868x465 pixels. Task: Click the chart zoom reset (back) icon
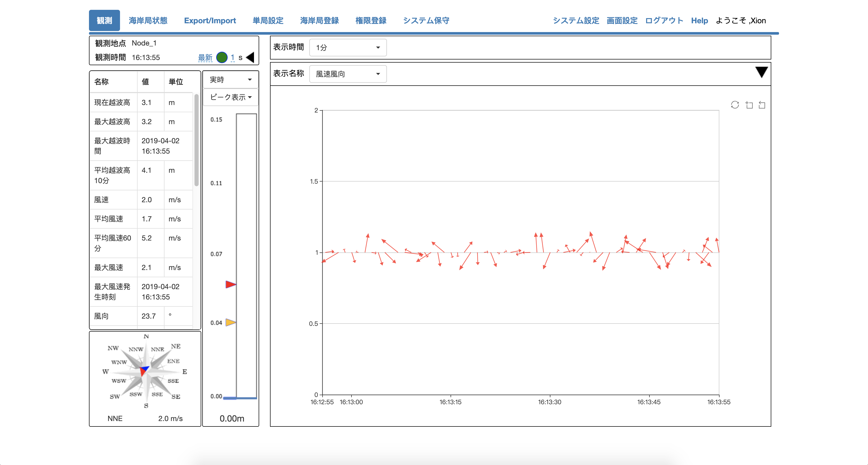[762, 105]
